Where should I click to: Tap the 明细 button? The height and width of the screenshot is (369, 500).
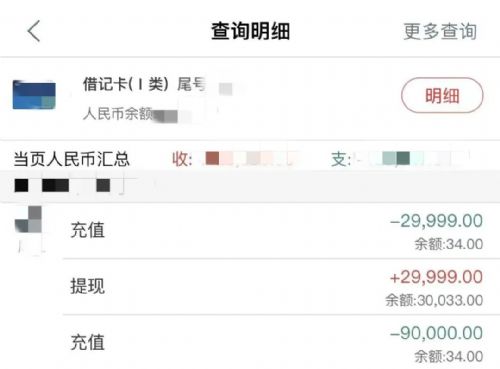[442, 95]
